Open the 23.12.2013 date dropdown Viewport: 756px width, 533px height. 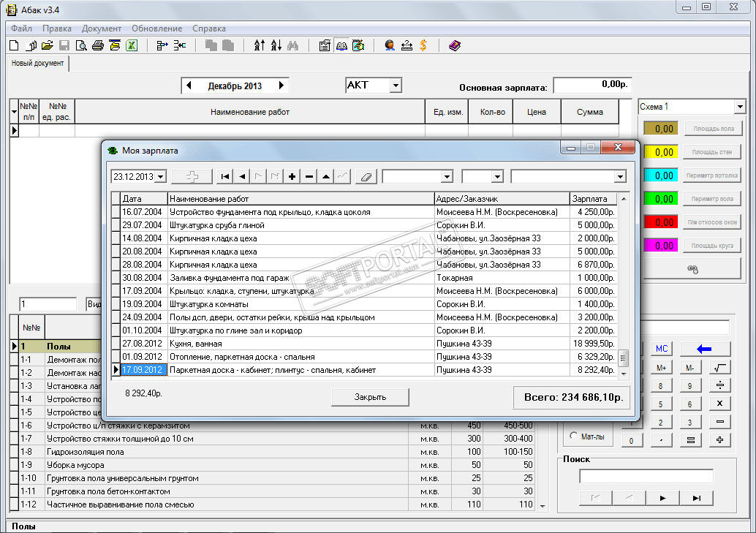click(161, 176)
